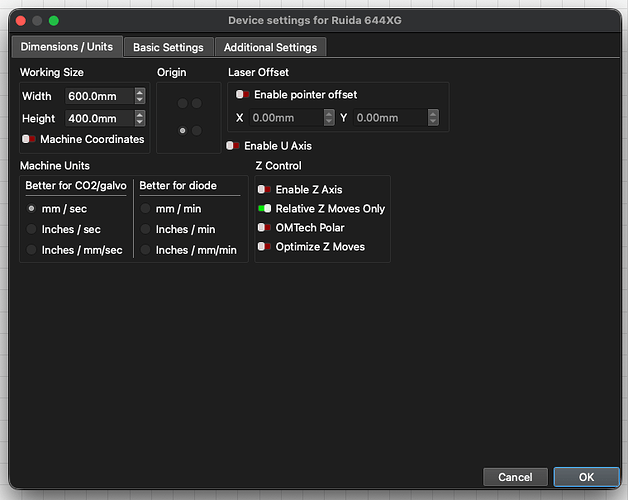Select mm / sec machine units
Viewport: 628px width, 500px height.
(x=31, y=209)
